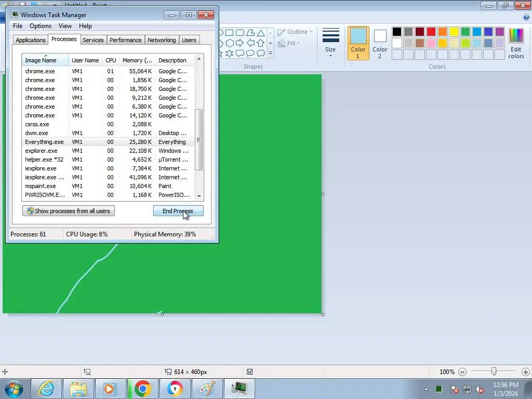
Task: Pick the black color swatch
Action: (396, 32)
